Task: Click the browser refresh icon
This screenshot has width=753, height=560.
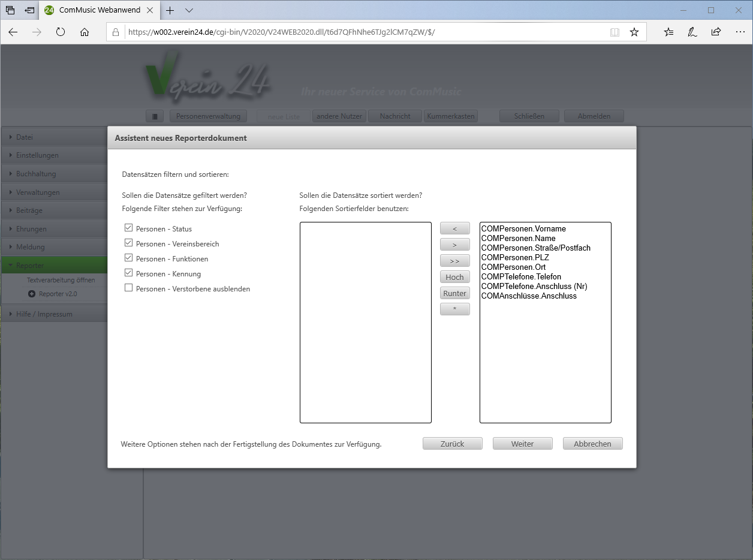Action: tap(60, 32)
